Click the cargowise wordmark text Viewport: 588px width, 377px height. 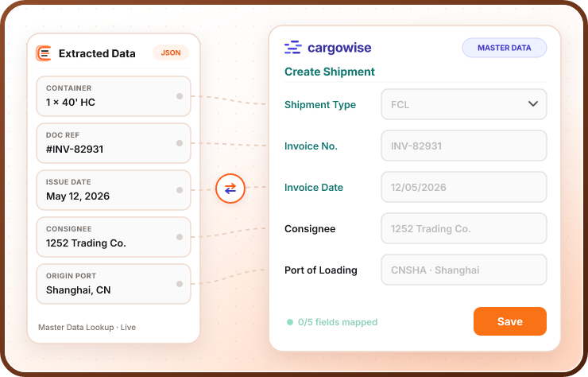339,48
